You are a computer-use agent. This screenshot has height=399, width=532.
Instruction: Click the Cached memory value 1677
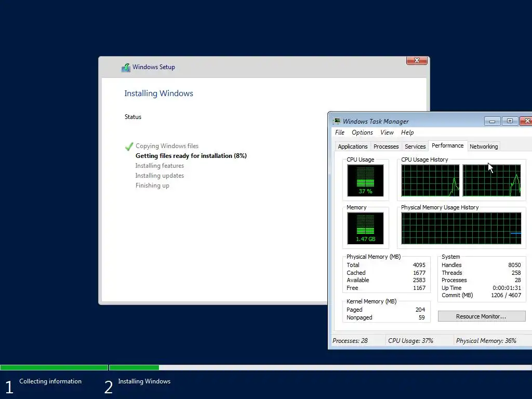[419, 273]
